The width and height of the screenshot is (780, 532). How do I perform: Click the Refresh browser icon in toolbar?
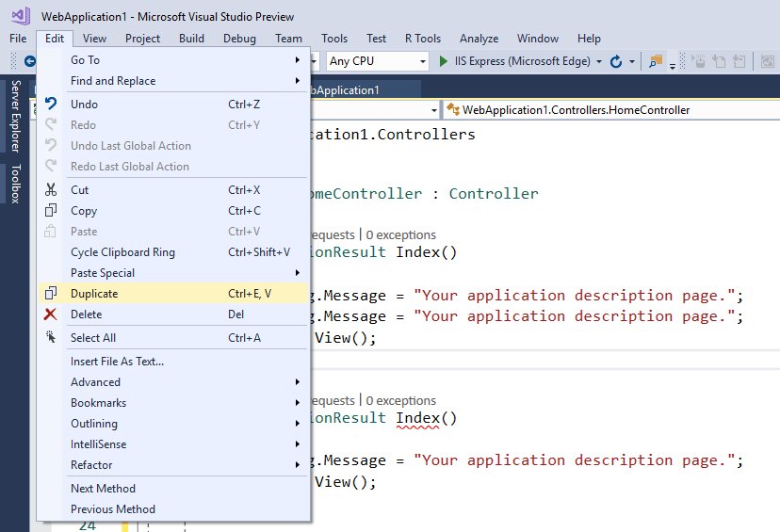click(616, 61)
